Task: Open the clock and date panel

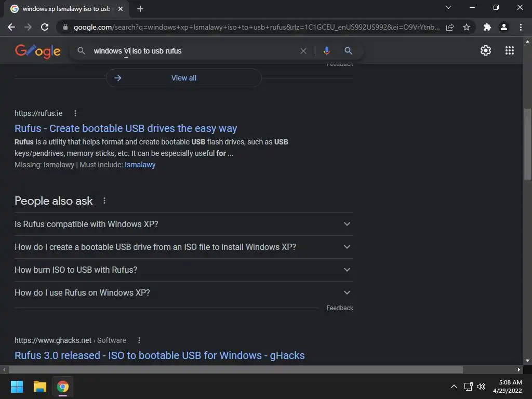Action: 507,387
